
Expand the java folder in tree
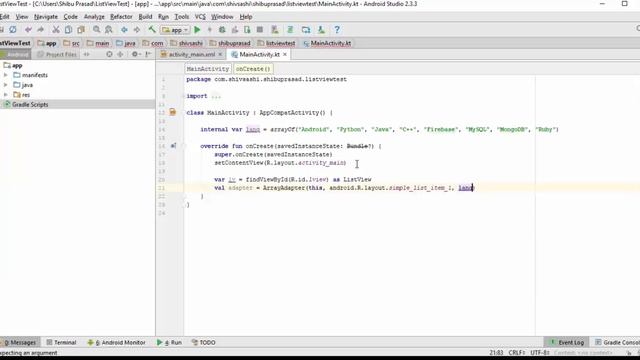coord(6,85)
